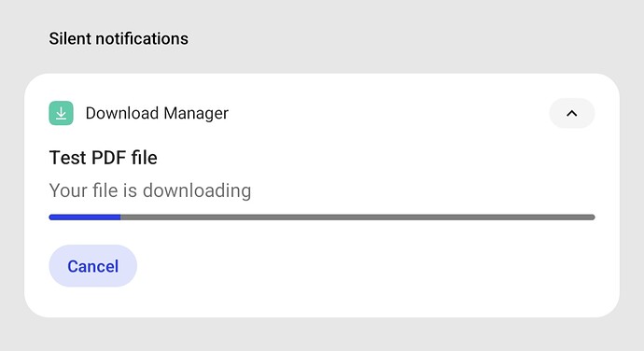The image size is (644, 351).
Task: Click the blue filled portion of progress bar
Action: [85, 217]
